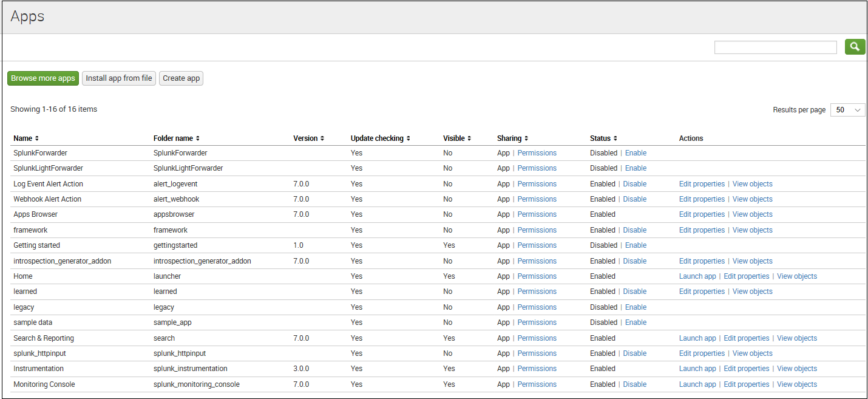The image size is (868, 399).
Task: Open the Results per page dropdown
Action: [848, 110]
